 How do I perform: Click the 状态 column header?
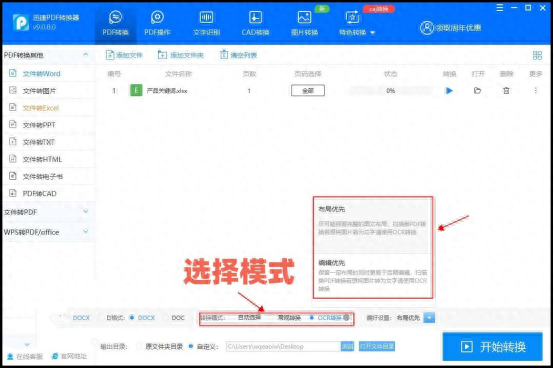390,74
